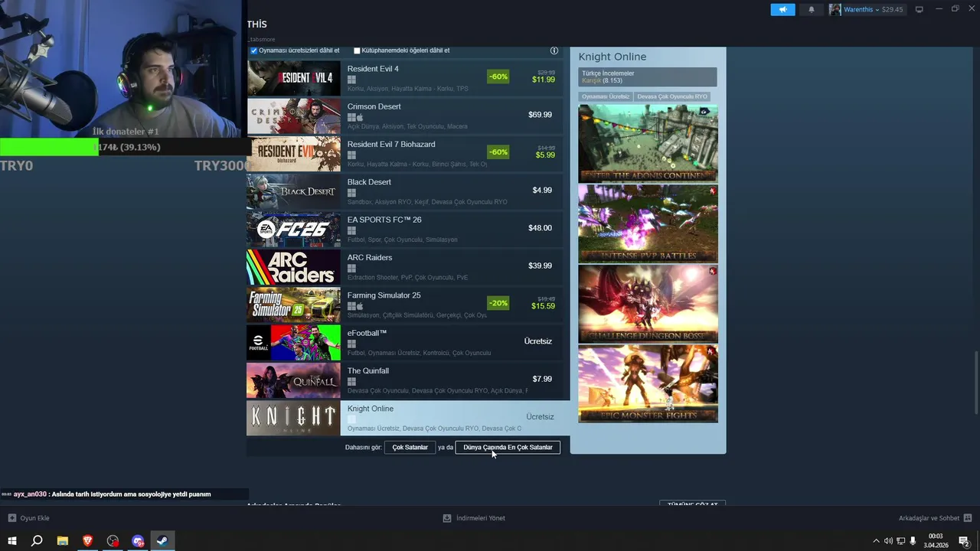Click the Crimson Desert title
Screen dimensions: 980x551
[374, 106]
